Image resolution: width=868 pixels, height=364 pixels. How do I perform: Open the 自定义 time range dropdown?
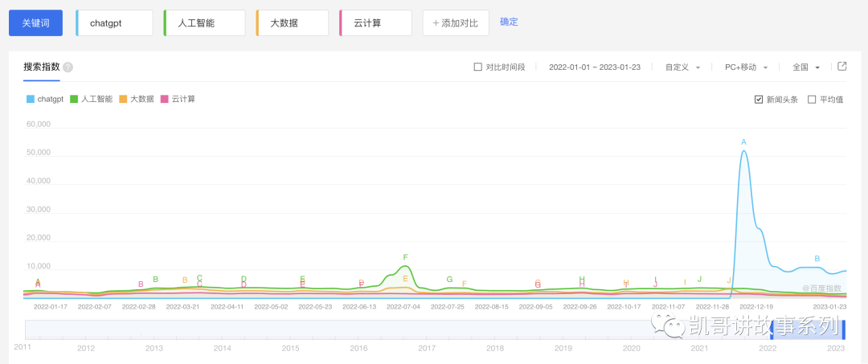[682, 67]
